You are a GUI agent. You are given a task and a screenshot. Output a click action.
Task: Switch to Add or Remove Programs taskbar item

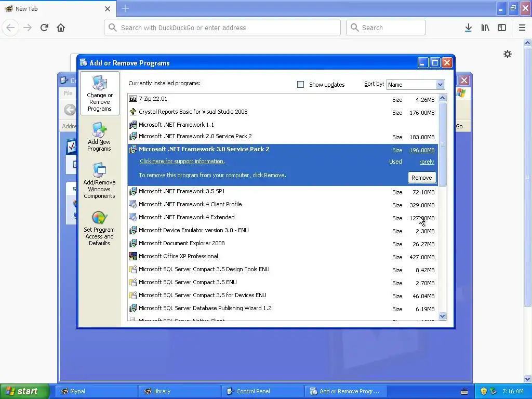(x=345, y=391)
